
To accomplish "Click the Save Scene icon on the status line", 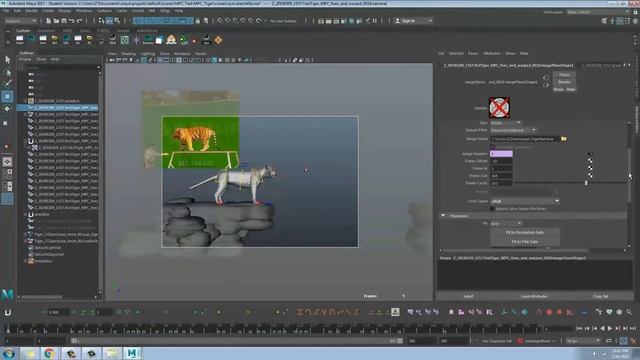I will [64, 21].
